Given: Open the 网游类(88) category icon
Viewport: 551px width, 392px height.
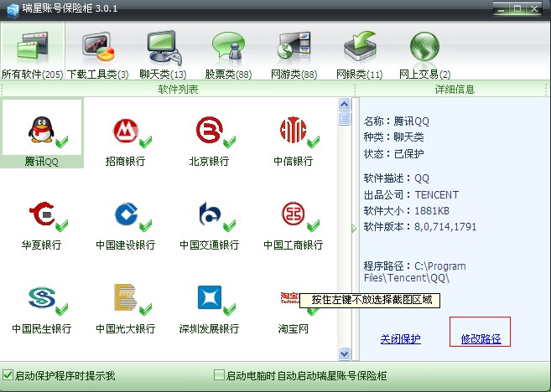Looking at the screenshot, I should pos(294,46).
